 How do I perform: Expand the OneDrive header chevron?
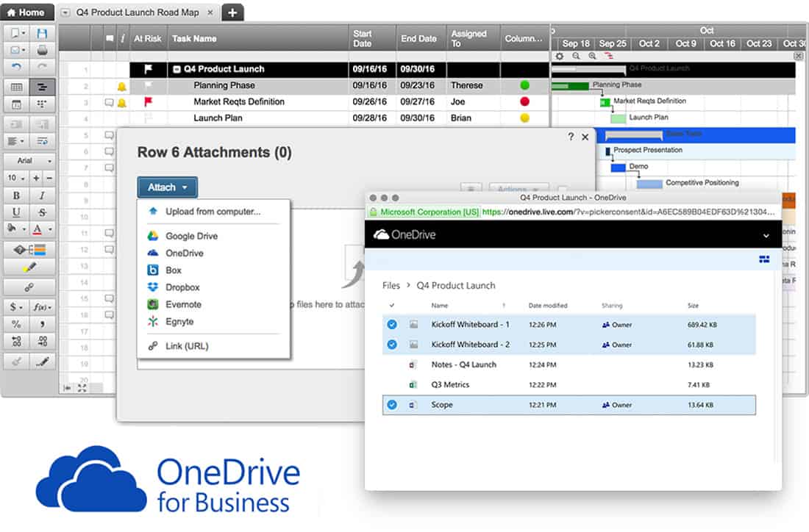coord(766,236)
